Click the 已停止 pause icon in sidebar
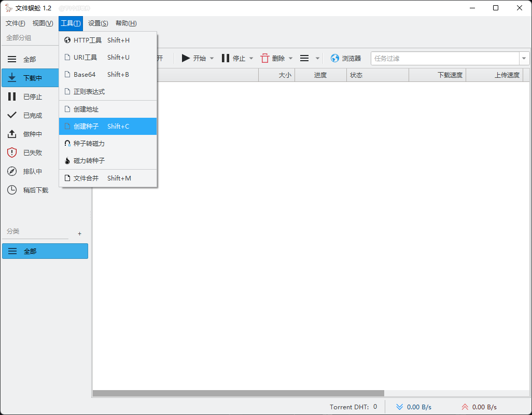The width and height of the screenshot is (532, 415). (x=12, y=96)
